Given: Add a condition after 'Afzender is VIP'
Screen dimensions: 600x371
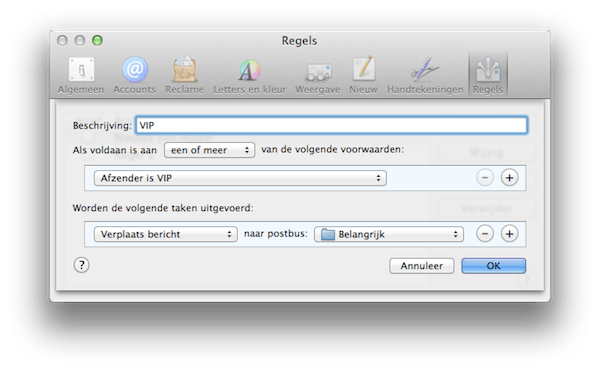Looking at the screenshot, I should pos(509,178).
